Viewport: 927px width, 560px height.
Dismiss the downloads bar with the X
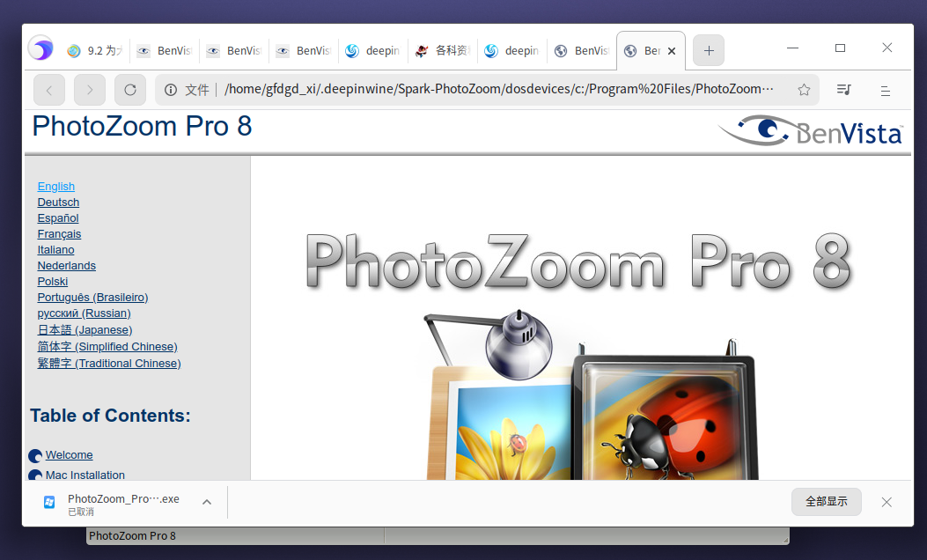tap(887, 502)
